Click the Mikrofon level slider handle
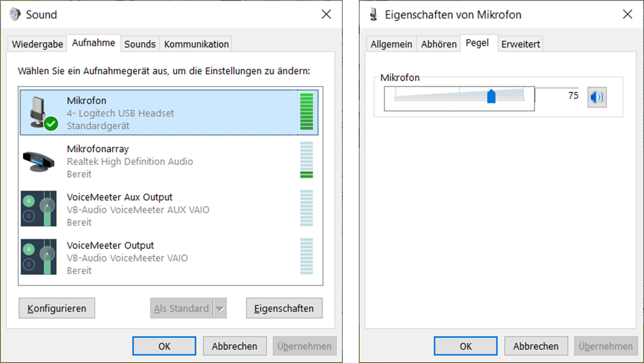Image resolution: width=644 pixels, height=363 pixels. point(491,96)
